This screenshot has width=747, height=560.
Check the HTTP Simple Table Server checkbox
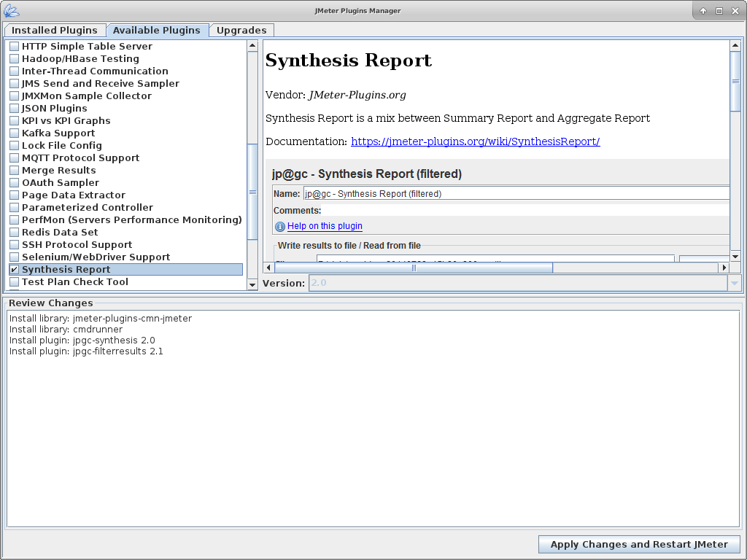pos(15,46)
